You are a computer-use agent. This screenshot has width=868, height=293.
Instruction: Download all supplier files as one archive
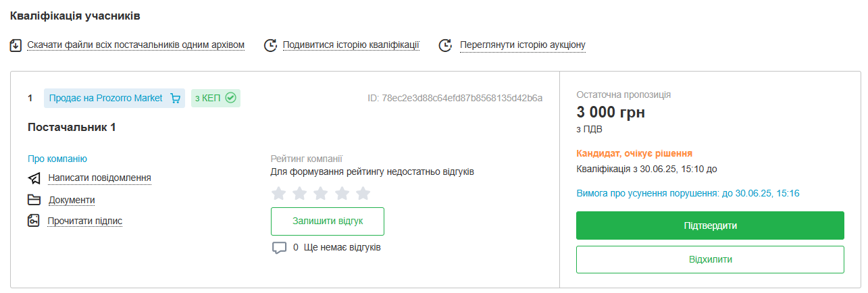(x=136, y=45)
